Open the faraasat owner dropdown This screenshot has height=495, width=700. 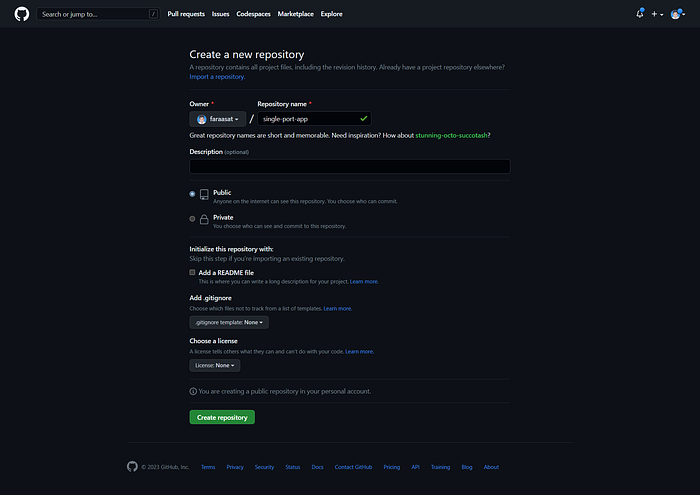pos(217,119)
